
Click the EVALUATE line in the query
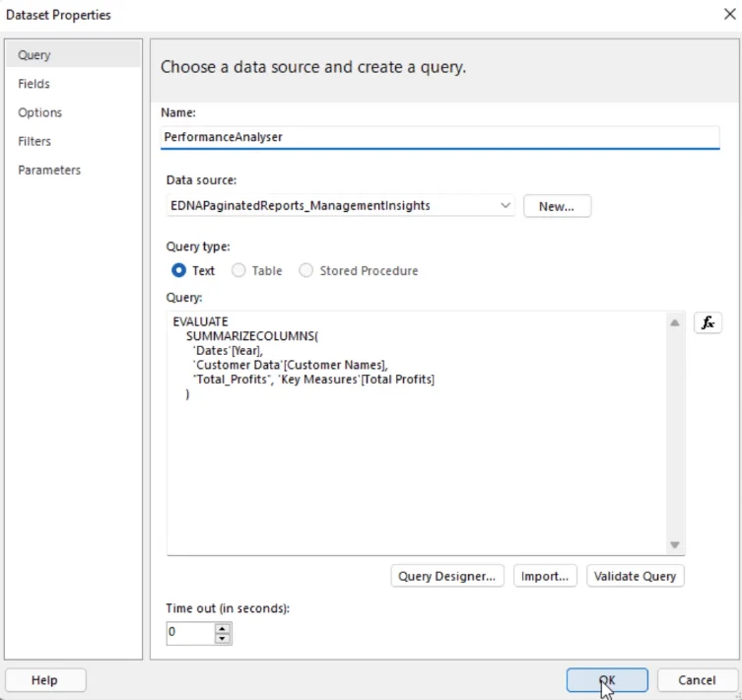click(x=200, y=321)
